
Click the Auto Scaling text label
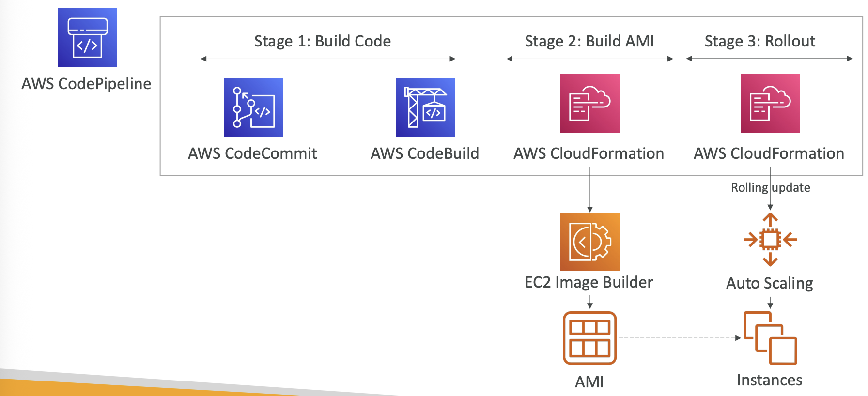[770, 283]
